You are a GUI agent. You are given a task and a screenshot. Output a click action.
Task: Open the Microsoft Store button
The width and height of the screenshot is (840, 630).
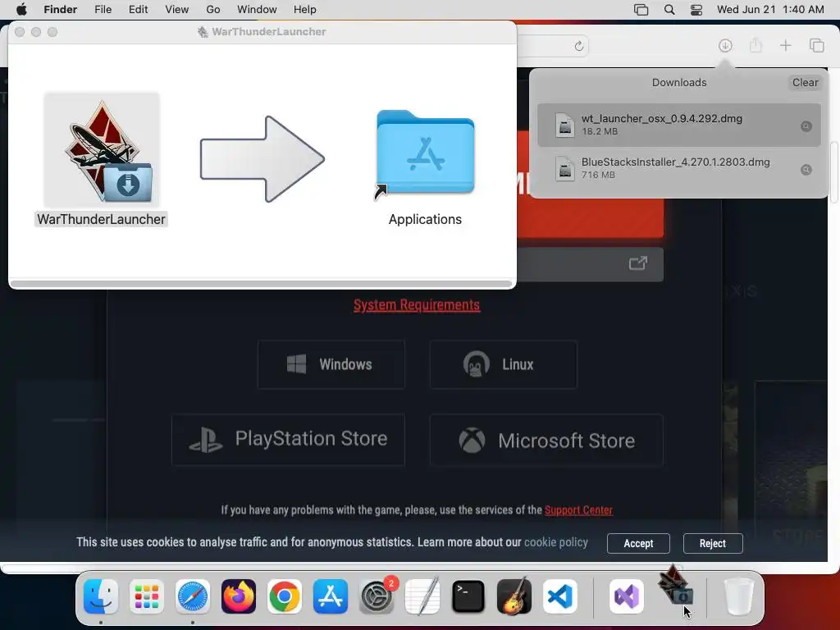pyautogui.click(x=546, y=441)
